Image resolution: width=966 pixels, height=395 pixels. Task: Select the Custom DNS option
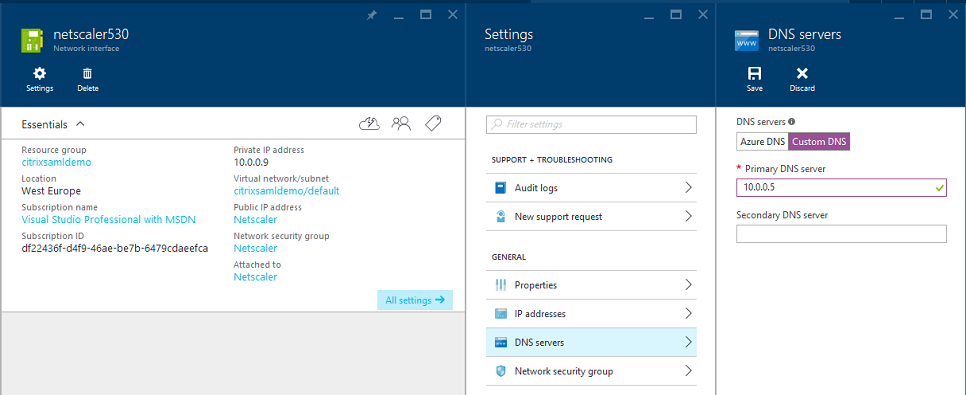click(x=819, y=142)
